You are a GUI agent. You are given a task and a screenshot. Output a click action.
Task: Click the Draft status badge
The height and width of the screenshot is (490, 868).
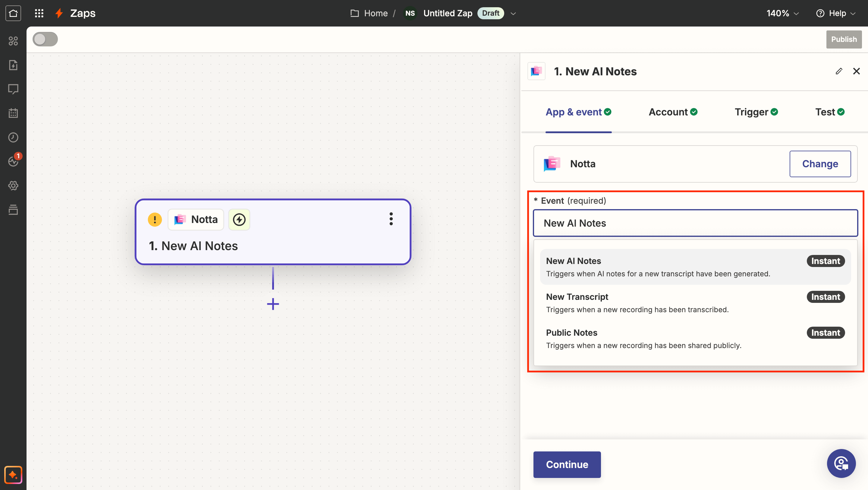(491, 13)
